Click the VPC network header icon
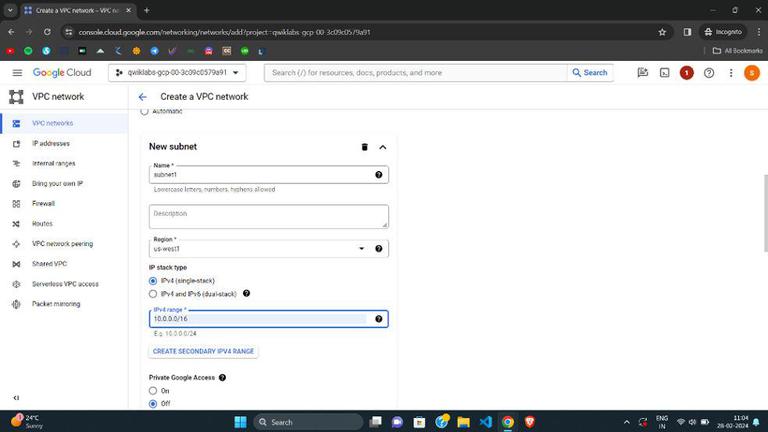The height and width of the screenshot is (432, 768). click(x=16, y=97)
